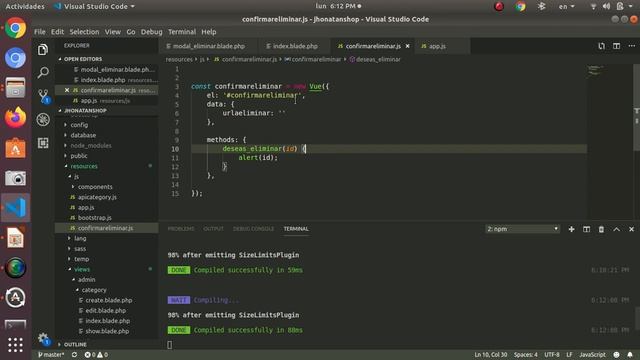The image size is (640, 360).
Task: Click the editor minimap
Action: [610, 143]
